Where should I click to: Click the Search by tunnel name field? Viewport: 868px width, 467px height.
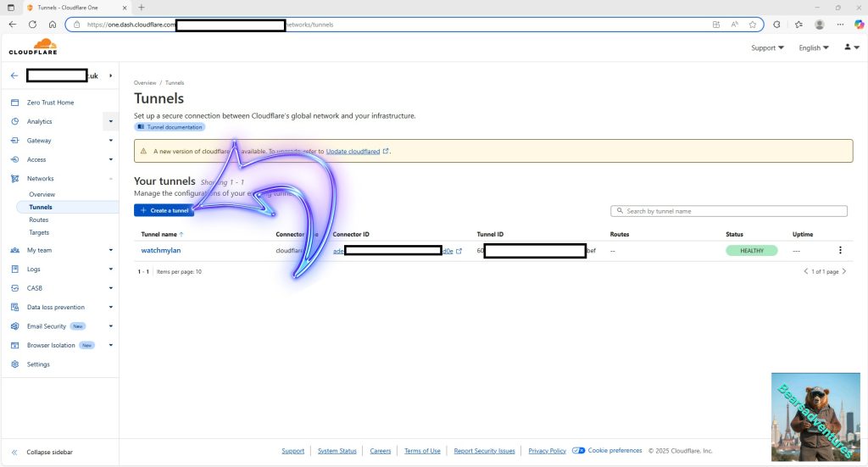click(x=729, y=211)
